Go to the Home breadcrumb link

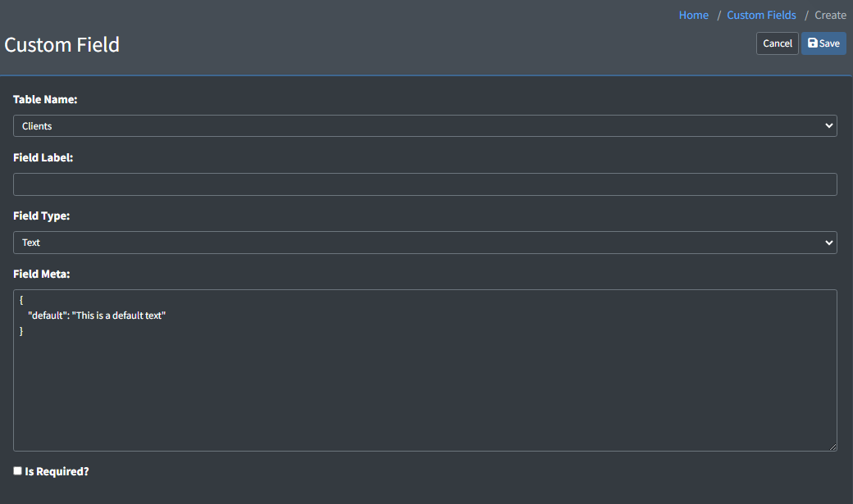pyautogui.click(x=693, y=15)
